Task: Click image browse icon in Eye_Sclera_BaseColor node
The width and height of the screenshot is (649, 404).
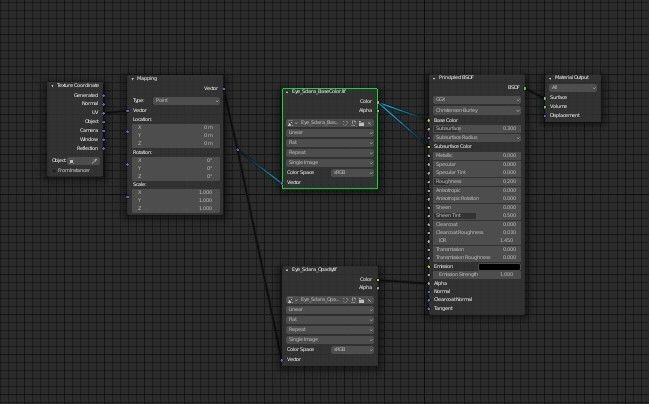Action: click(x=292, y=123)
